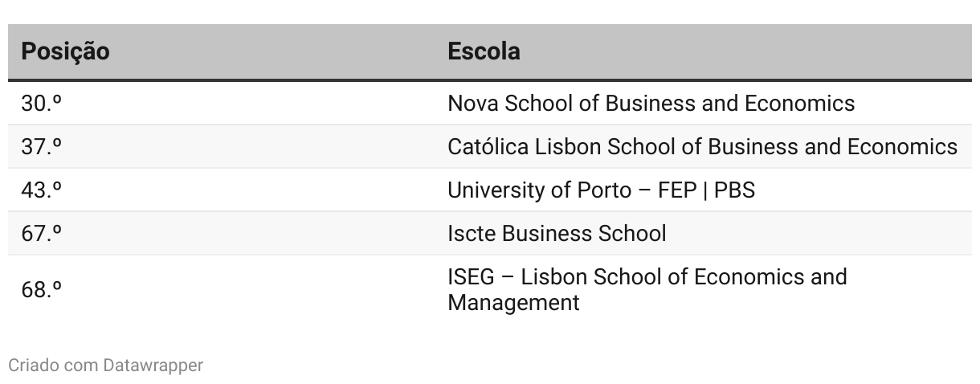The width and height of the screenshot is (980, 384).
Task: Click the Escola column header
Action: tap(484, 51)
